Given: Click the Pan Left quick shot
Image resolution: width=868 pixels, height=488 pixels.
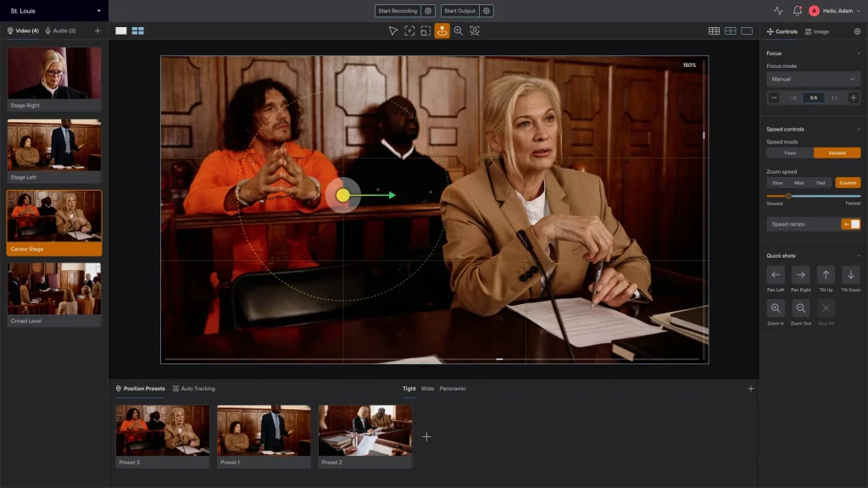Looking at the screenshot, I should 776,275.
